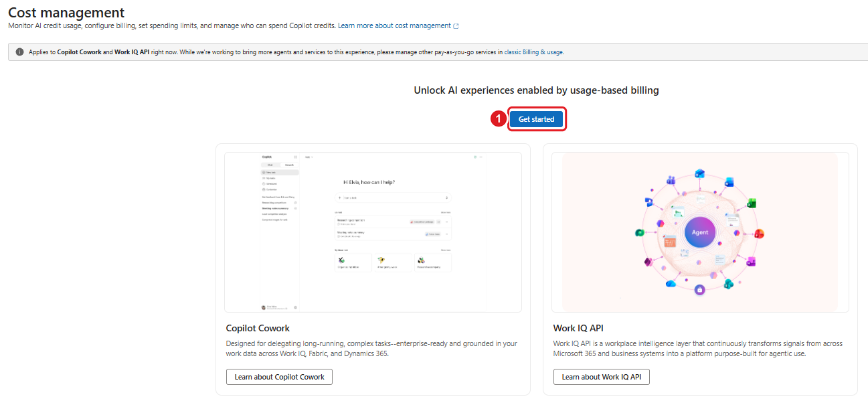Click the Agent circle in the illustration
The height and width of the screenshot is (415, 868).
[x=699, y=232]
